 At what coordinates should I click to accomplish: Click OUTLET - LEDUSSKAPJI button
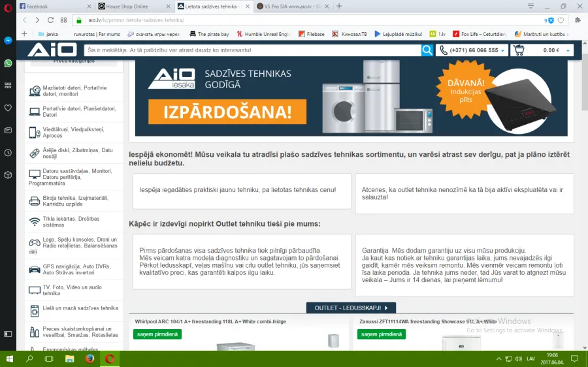[351, 308]
